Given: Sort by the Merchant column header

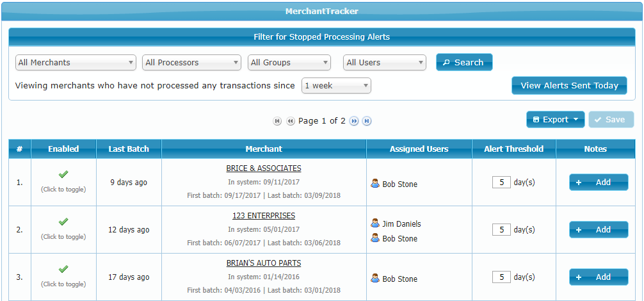Looking at the screenshot, I should tap(264, 149).
